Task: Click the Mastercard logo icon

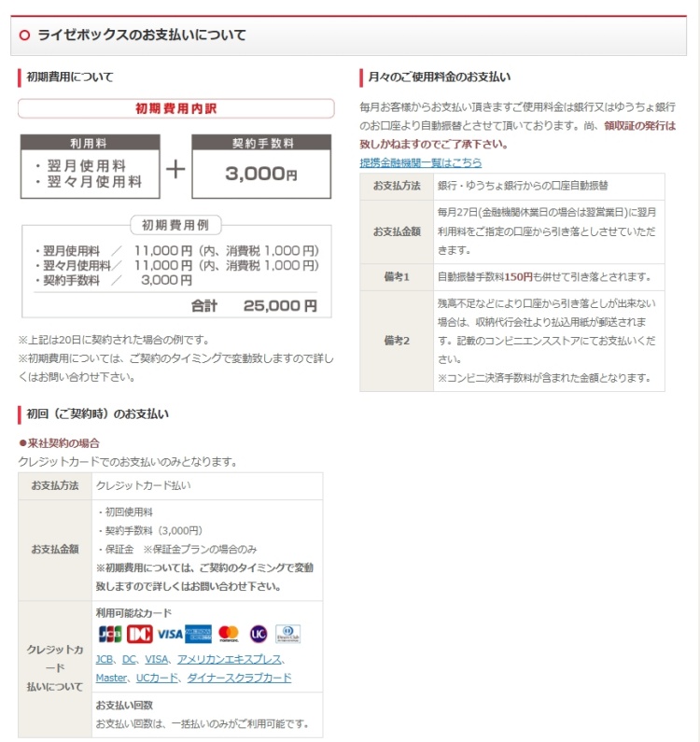Action: coord(229,634)
